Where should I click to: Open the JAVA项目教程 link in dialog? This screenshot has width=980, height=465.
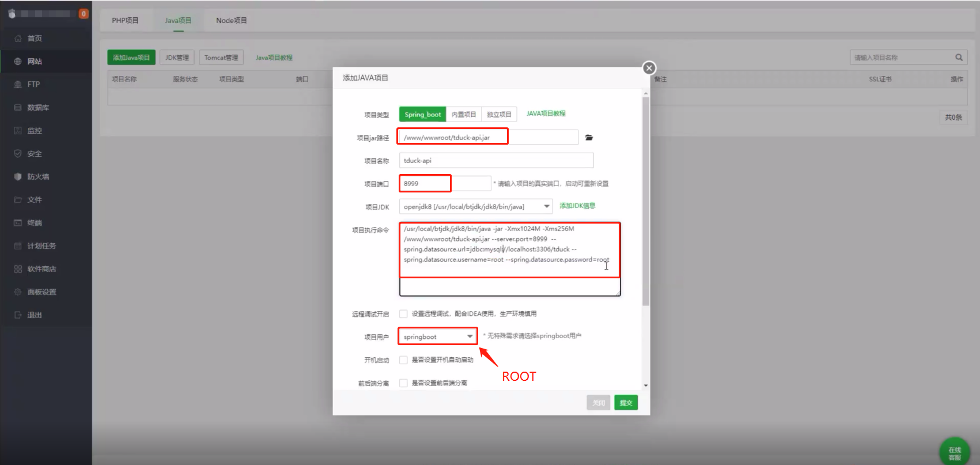click(x=546, y=114)
